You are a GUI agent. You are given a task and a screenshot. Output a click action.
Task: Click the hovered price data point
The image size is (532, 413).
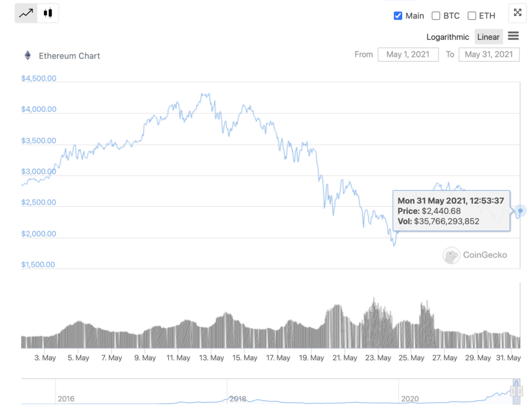coord(521,210)
